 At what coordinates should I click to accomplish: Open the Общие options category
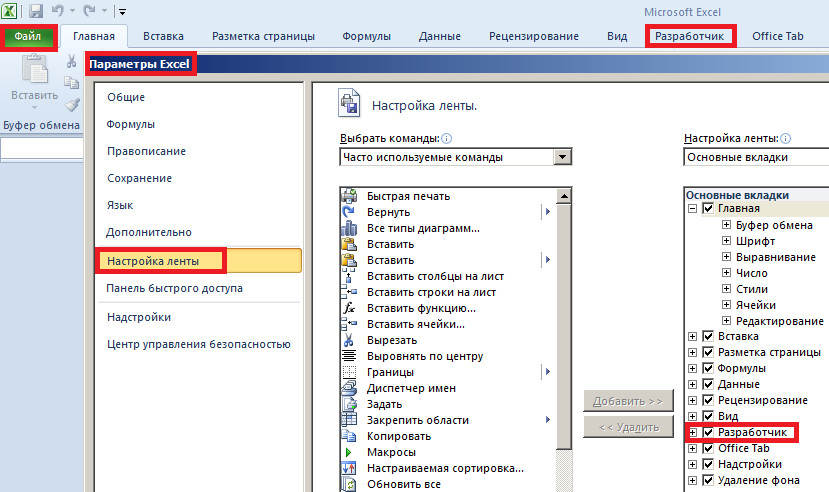pos(126,97)
